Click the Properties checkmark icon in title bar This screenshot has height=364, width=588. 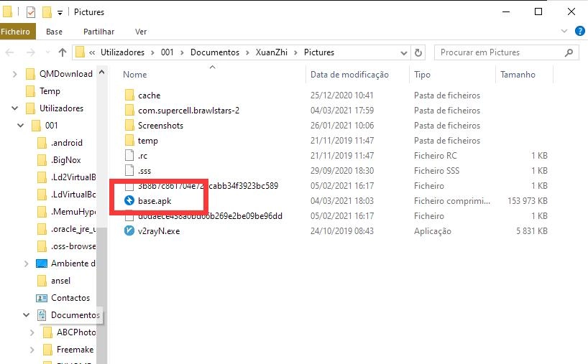[31, 12]
